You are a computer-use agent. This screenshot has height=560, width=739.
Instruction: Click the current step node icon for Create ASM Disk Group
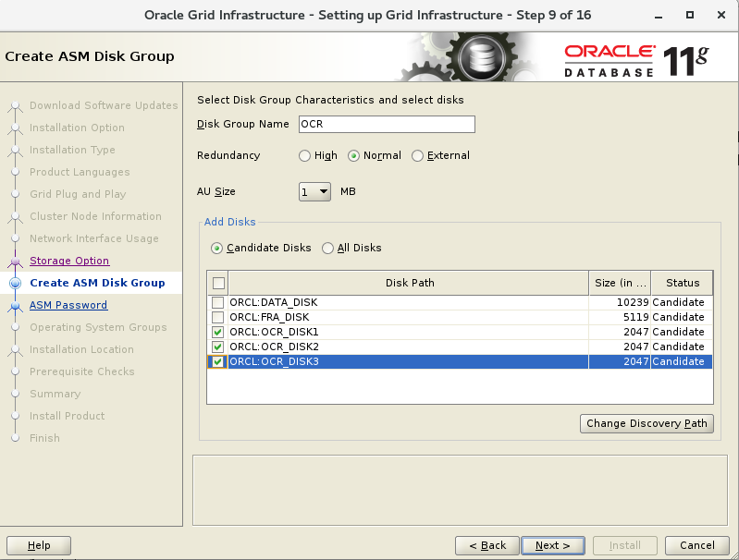[15, 283]
